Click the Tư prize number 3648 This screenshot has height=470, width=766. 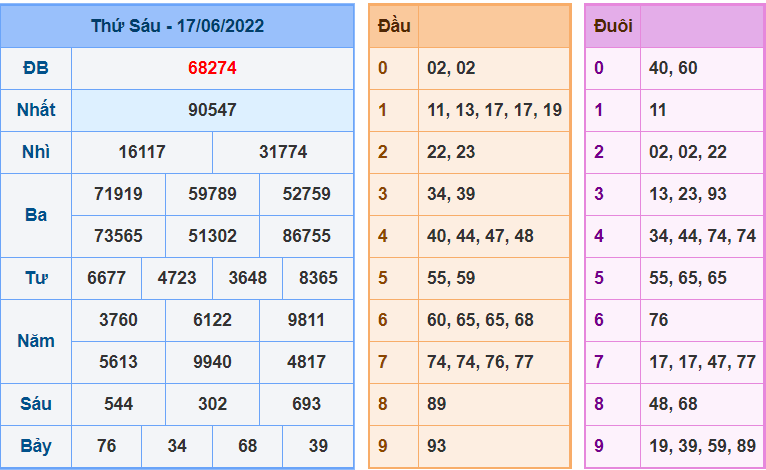click(x=248, y=278)
